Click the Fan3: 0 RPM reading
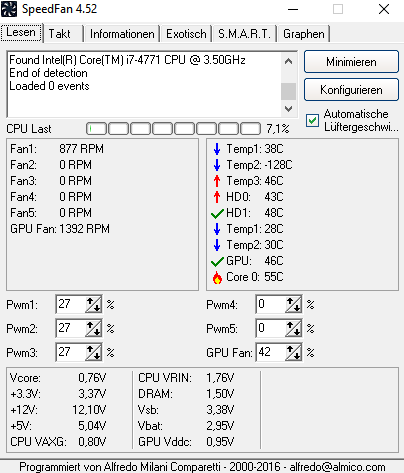Screen dimensions: 404x473 point(51,181)
